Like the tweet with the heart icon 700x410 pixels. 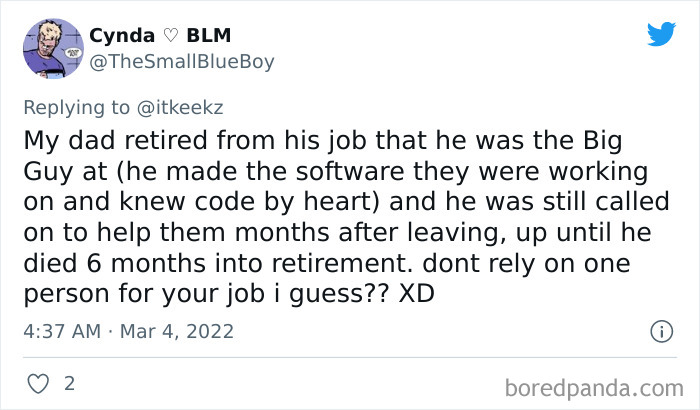(36, 383)
